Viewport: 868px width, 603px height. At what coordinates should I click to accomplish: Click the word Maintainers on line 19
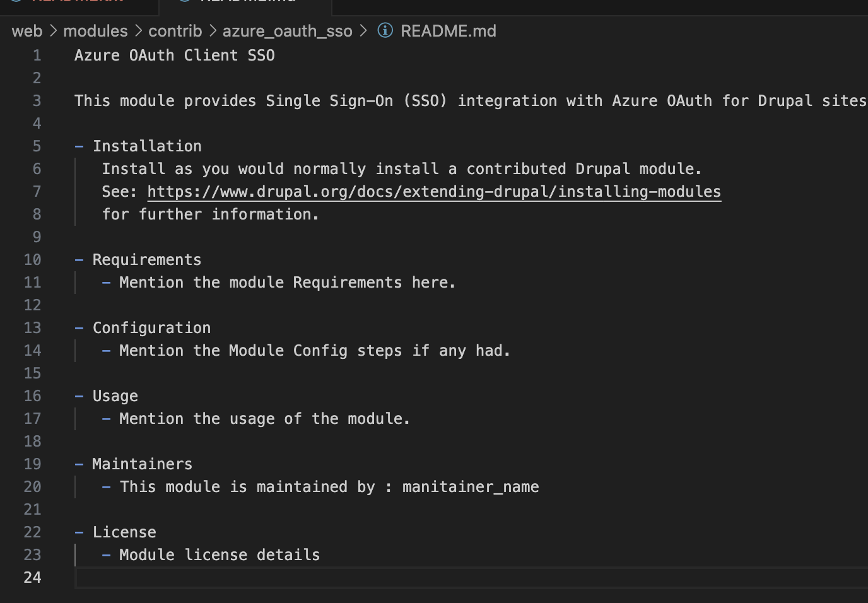[x=142, y=464]
